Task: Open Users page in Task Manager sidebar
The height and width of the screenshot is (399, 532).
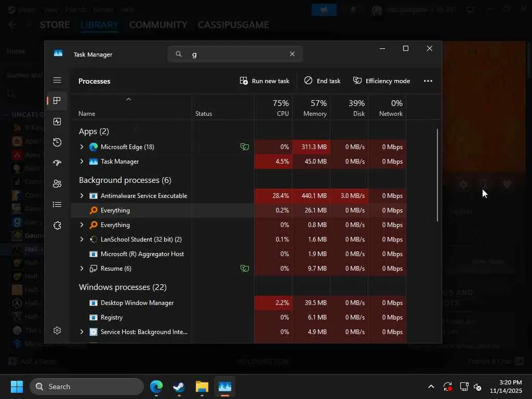Action: click(x=57, y=183)
